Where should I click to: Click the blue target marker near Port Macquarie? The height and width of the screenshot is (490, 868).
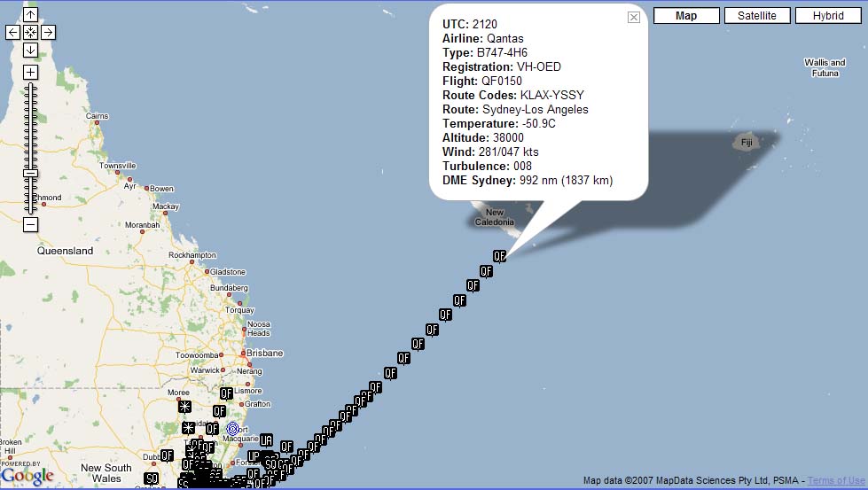[232, 429]
